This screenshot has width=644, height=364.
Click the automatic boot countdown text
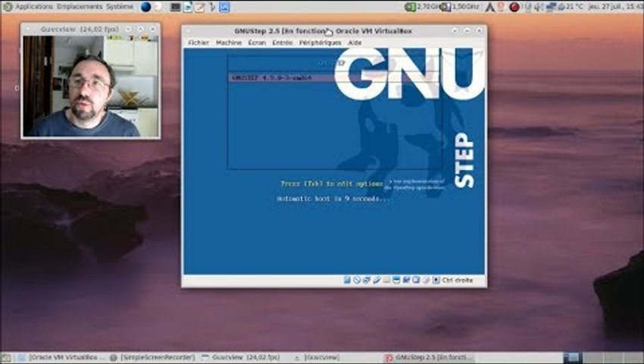333,199
